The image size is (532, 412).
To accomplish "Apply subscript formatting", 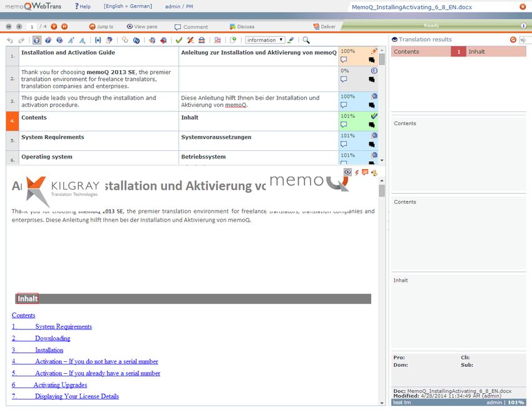I will pos(83,40).
